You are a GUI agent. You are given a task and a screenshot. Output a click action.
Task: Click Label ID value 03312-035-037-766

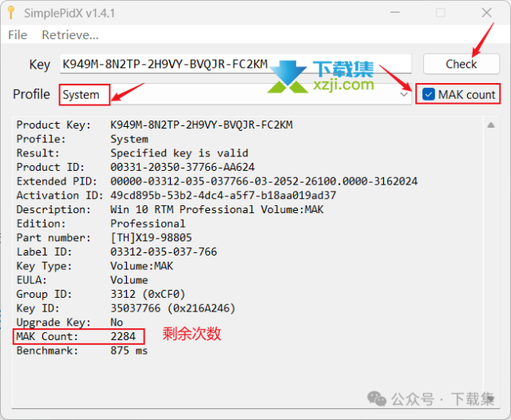point(164,252)
